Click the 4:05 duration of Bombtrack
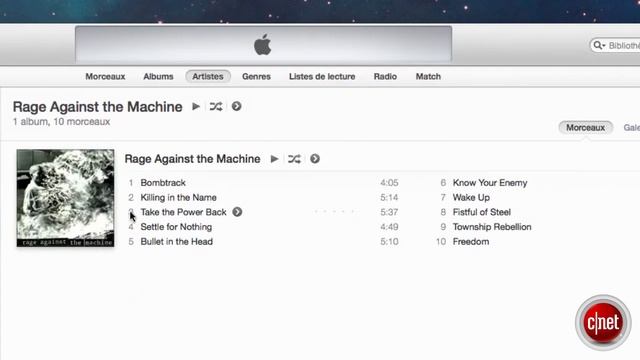The image size is (640, 360). [389, 183]
